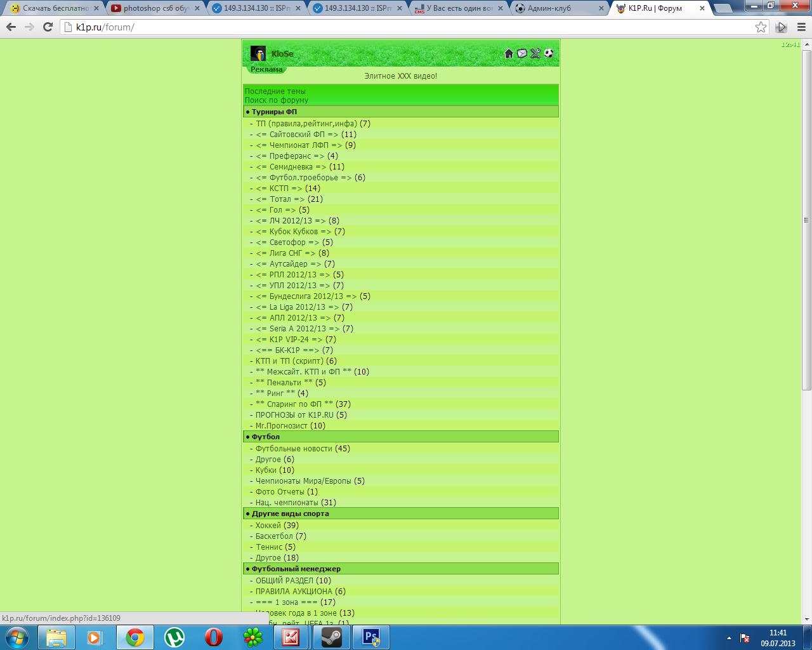812x650 pixels.
Task: Open the Элитное XXX видео ad link
Action: (x=401, y=76)
